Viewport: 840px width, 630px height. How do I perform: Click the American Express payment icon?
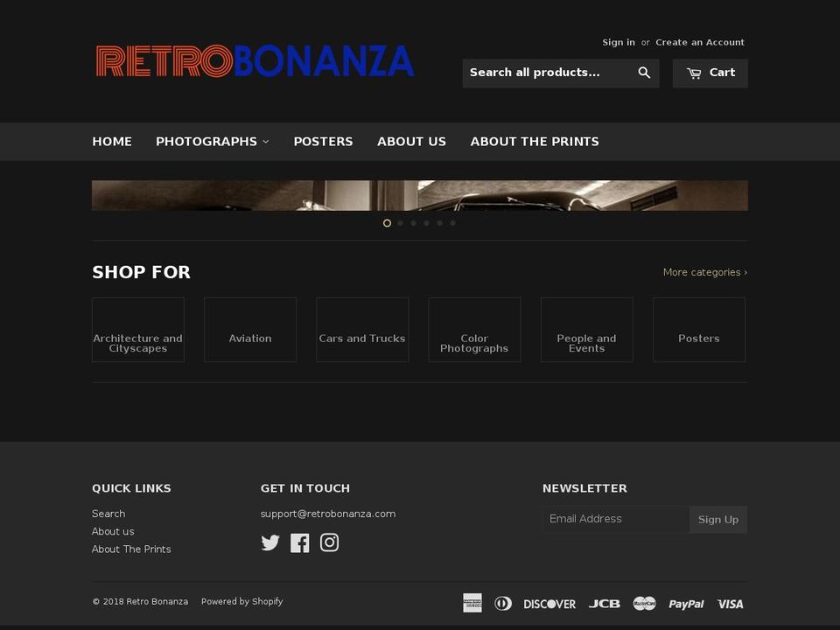coord(472,603)
